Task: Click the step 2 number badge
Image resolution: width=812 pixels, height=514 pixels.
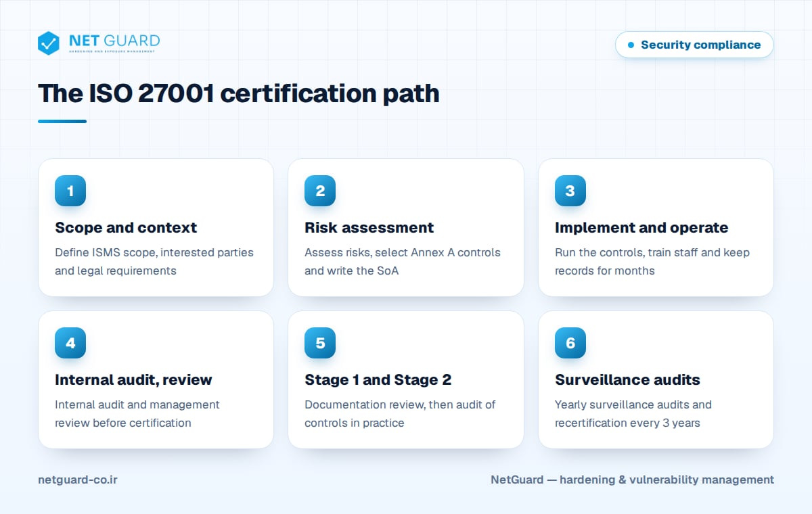Action: (x=320, y=191)
